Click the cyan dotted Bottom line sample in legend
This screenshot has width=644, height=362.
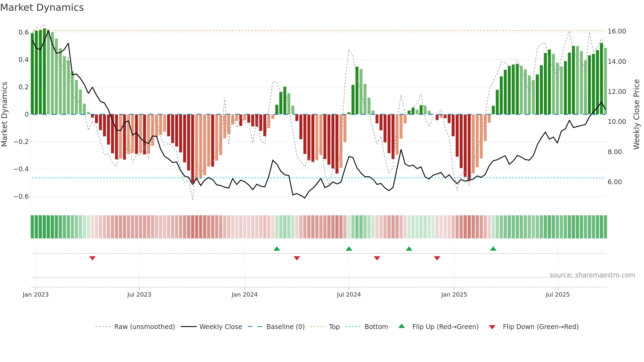pos(353,327)
